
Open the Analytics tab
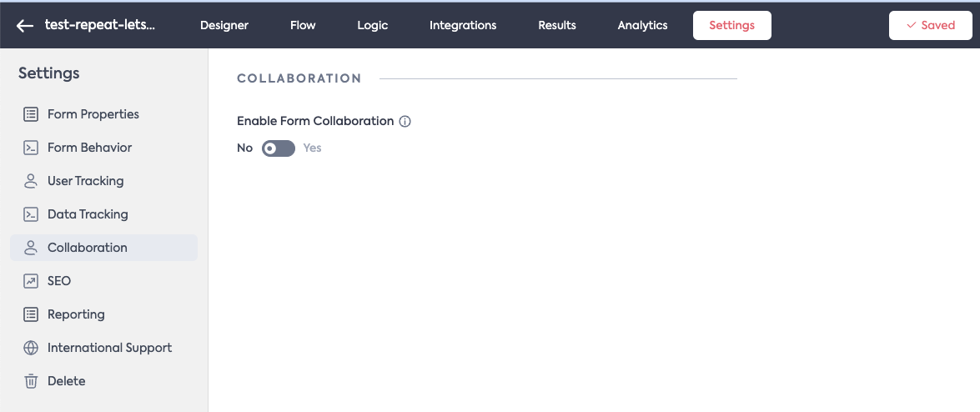point(642,25)
